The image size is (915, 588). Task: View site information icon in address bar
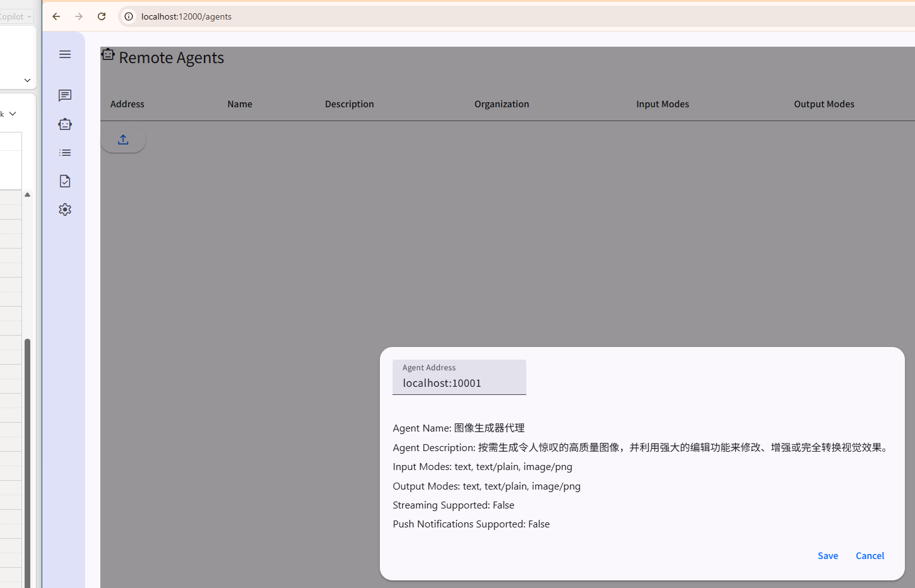(x=129, y=16)
